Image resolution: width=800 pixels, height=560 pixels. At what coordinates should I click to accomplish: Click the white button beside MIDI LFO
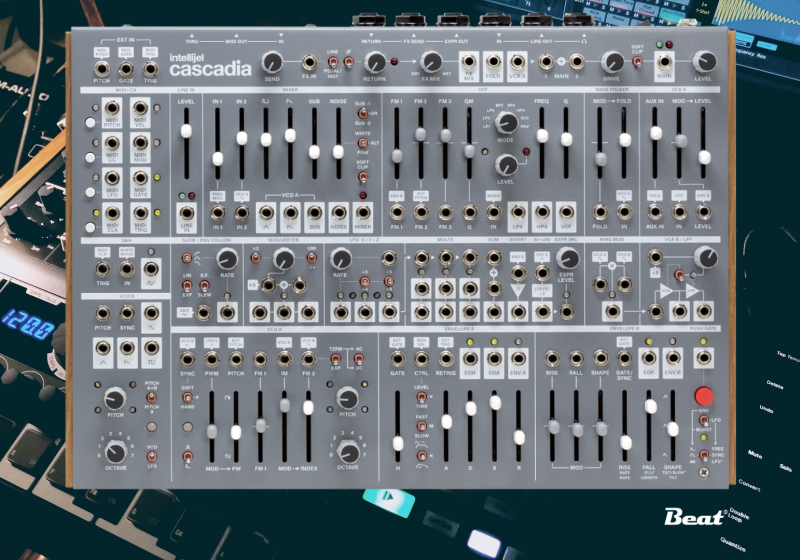90,192
